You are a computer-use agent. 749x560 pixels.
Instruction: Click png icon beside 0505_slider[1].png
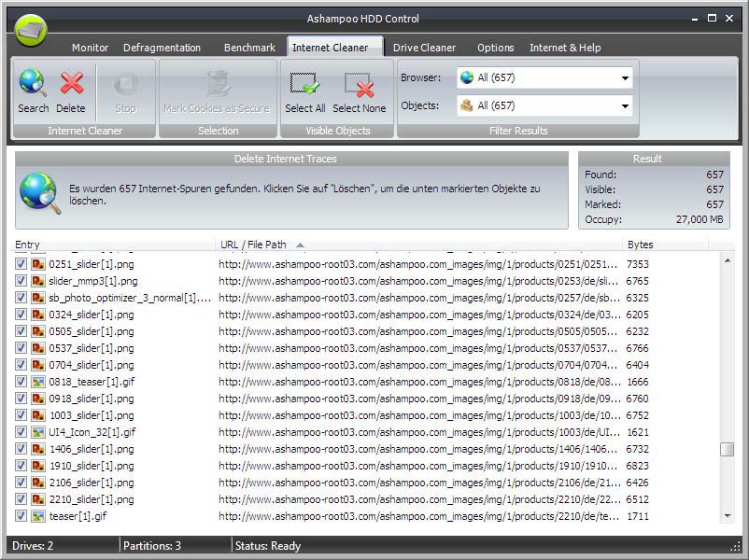click(38, 331)
